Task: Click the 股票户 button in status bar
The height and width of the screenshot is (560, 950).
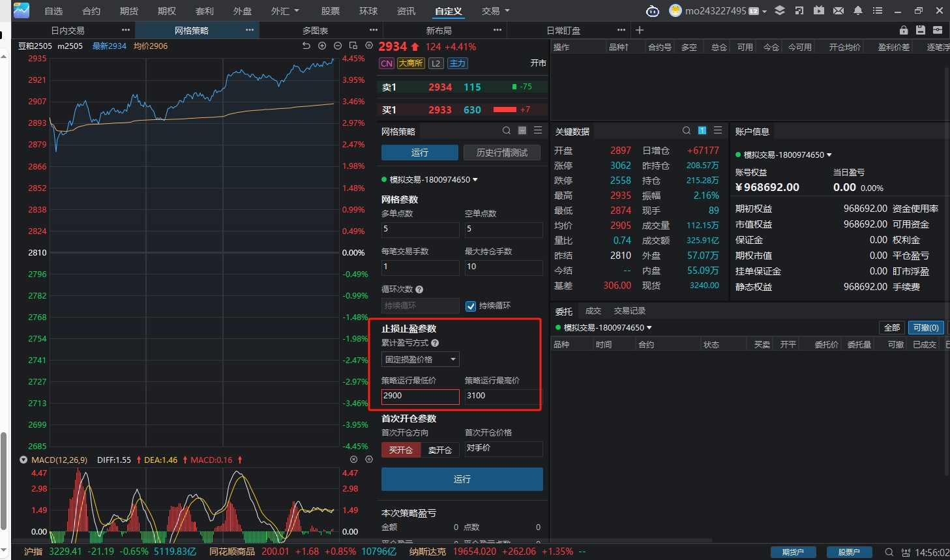Action: [850, 552]
